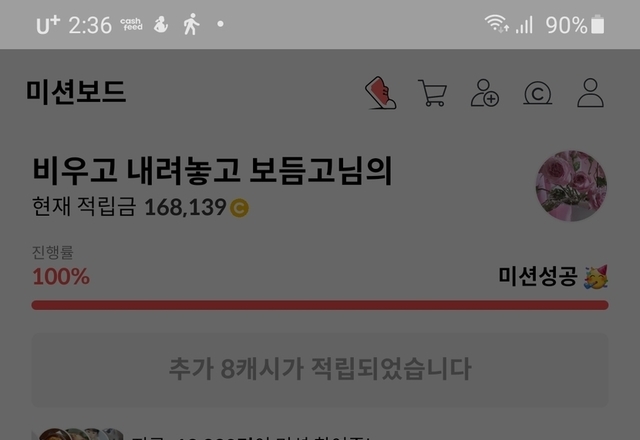Tap the 100% progress rate value
The image size is (640, 440).
pyautogui.click(x=61, y=277)
